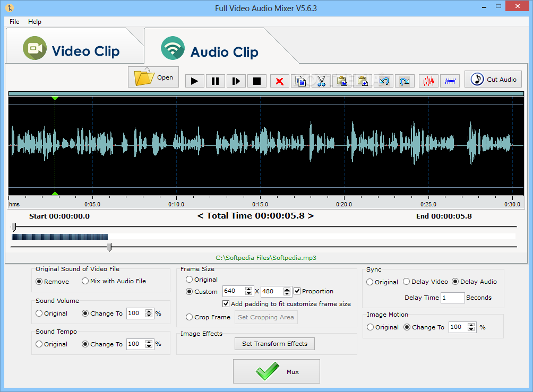
Task: Select Delay Video sync option
Action: coord(425,282)
